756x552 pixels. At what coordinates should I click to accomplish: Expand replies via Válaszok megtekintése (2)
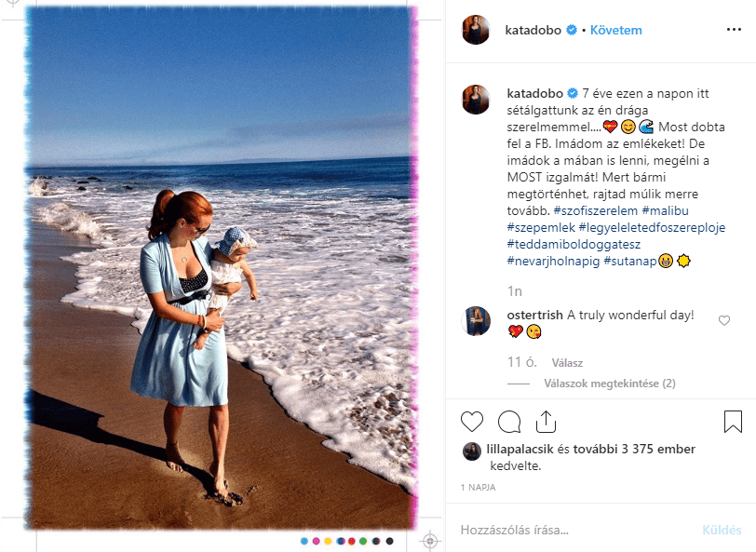click(610, 383)
